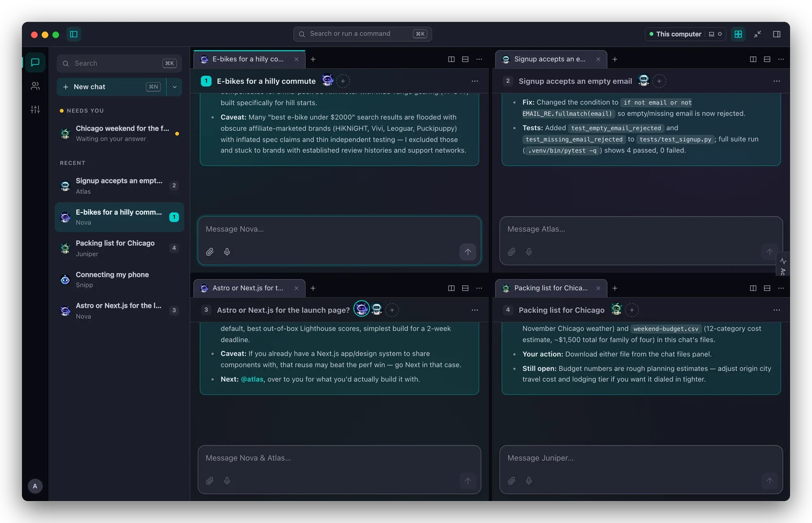Screen dimensions: 812x523
Task: Expand the New chat dropdown arrow
Action: point(175,87)
